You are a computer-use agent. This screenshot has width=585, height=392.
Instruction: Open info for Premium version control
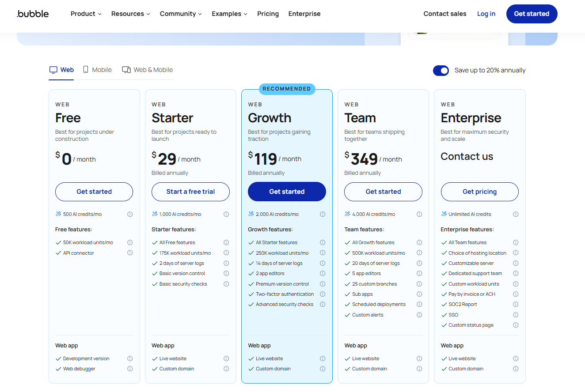[323, 284]
